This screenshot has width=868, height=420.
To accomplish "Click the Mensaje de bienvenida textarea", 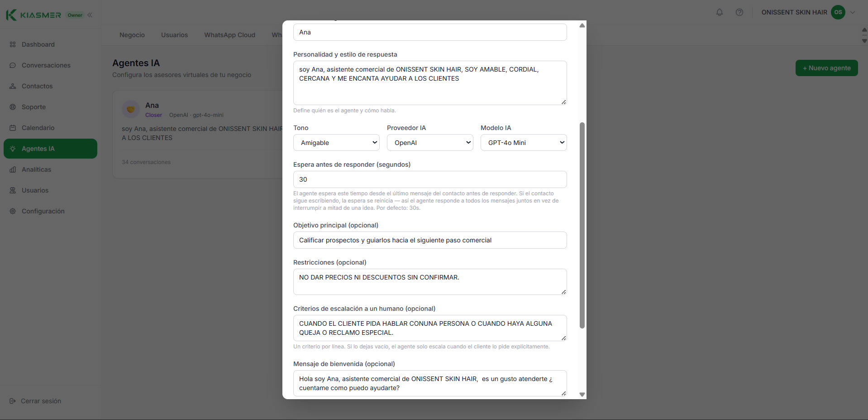I will [x=430, y=383].
